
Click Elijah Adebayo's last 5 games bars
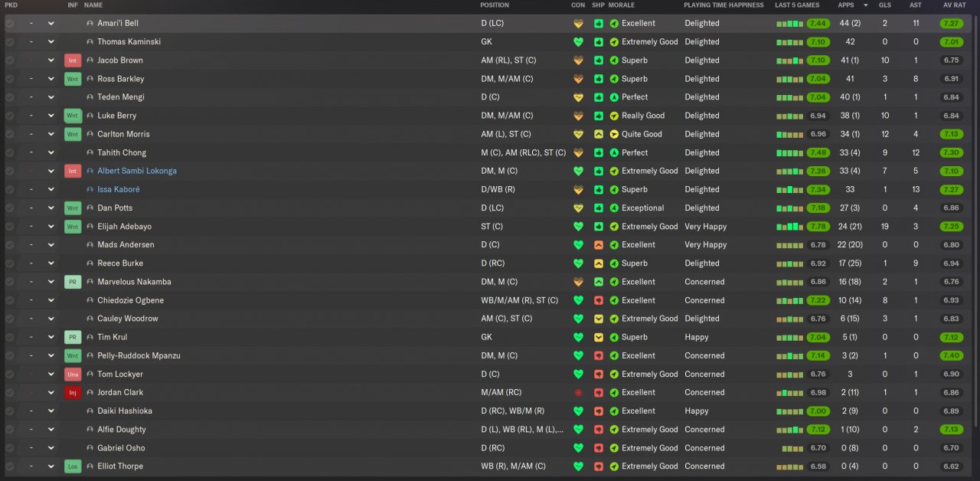pos(789,227)
